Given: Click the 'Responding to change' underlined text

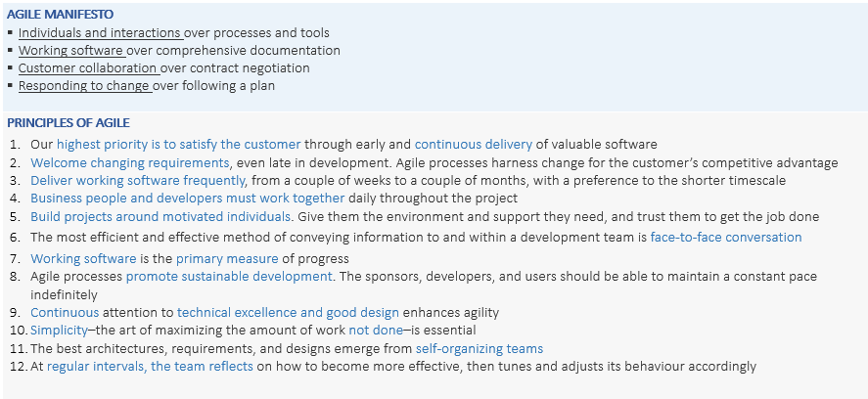Looking at the screenshot, I should click(84, 86).
